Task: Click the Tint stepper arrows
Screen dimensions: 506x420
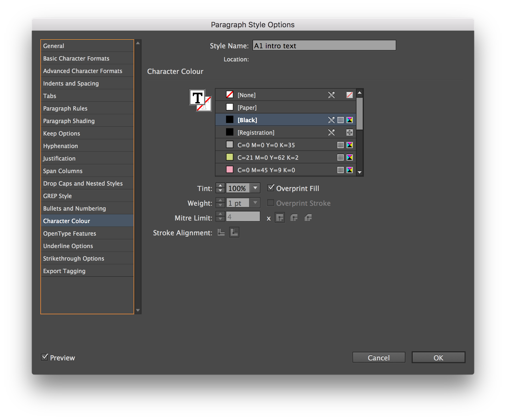Action: [220, 188]
